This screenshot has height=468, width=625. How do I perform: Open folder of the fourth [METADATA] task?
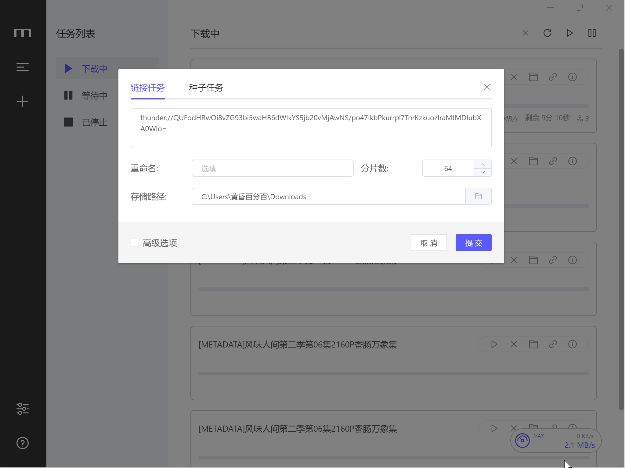[x=533, y=344]
